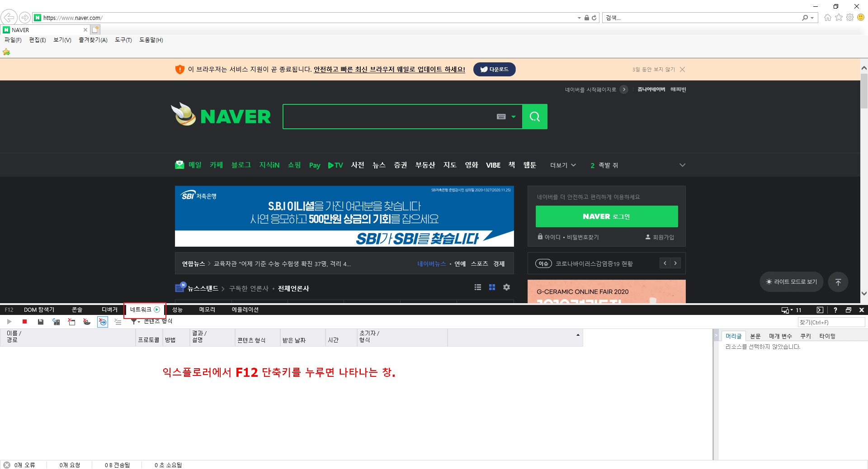Open the 도구(T) menu
This screenshot has height=469, width=868.
click(x=123, y=40)
